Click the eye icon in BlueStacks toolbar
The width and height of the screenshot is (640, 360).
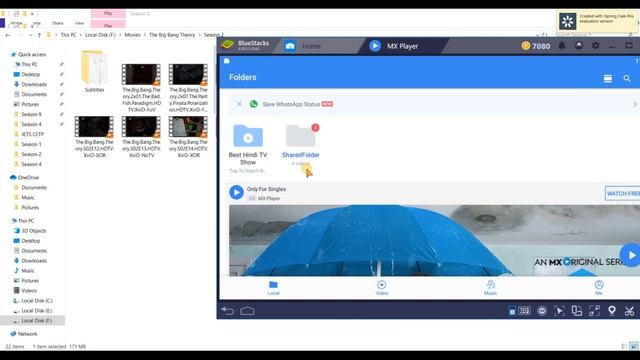coord(542,311)
